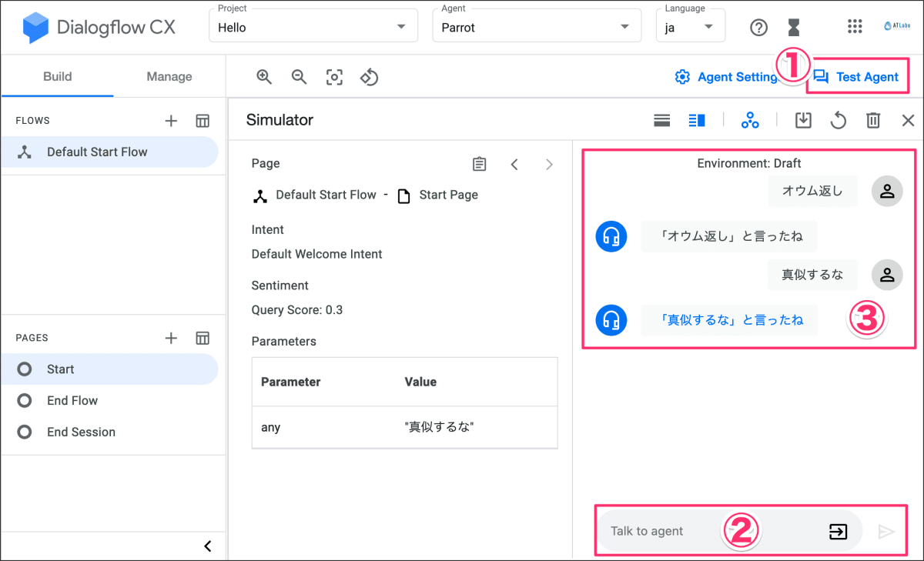This screenshot has height=561, width=924.
Task: Open the Language dropdown showing ja
Action: click(x=690, y=25)
